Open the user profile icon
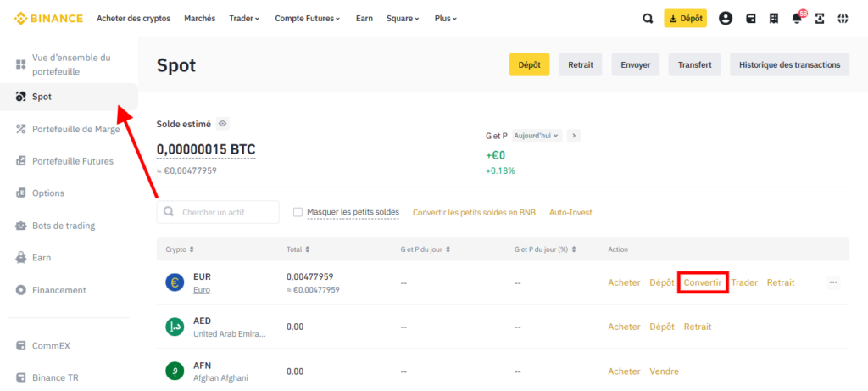The width and height of the screenshot is (868, 391). [x=726, y=19]
